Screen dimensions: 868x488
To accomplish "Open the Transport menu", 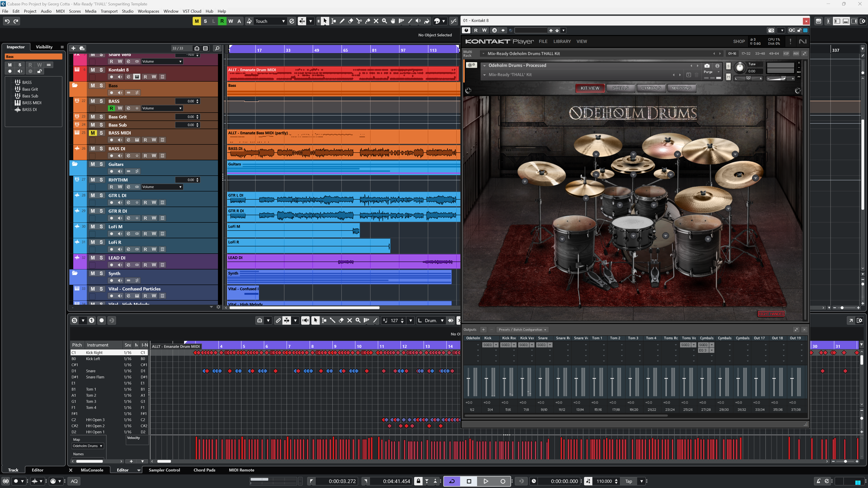I will 109,11.
